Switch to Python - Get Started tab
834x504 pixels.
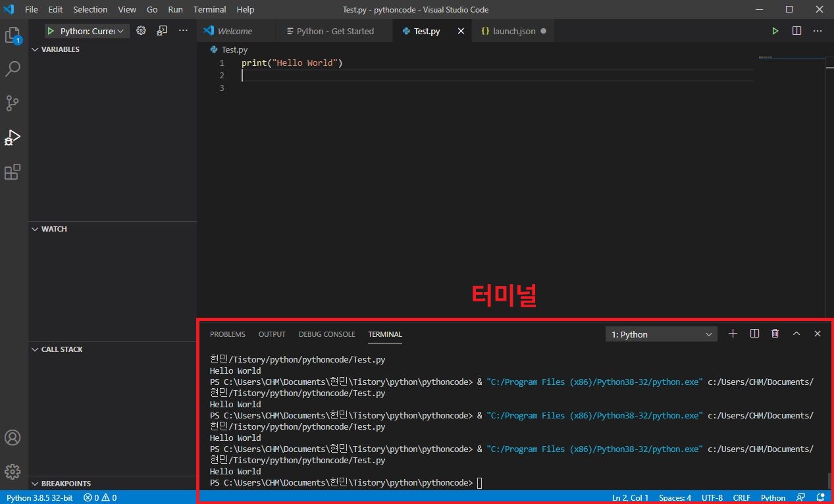334,31
